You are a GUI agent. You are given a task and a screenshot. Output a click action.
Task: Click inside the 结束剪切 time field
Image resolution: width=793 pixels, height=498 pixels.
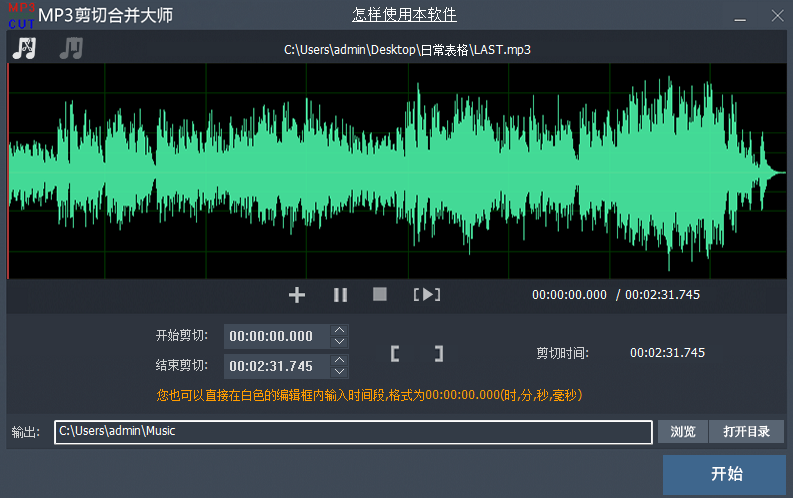(x=276, y=366)
